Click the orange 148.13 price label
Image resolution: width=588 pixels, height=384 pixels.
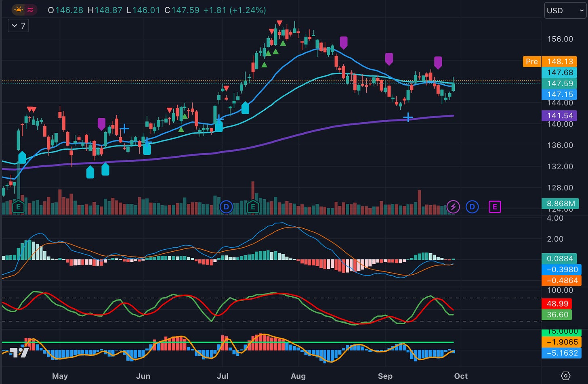(x=559, y=61)
